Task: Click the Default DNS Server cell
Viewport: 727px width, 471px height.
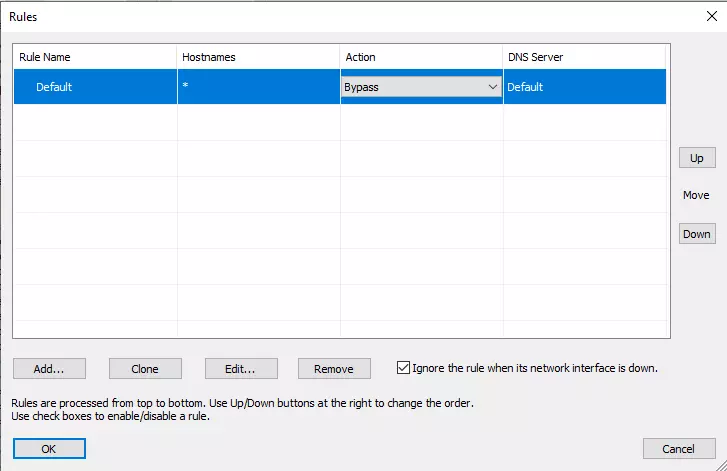Action: pyautogui.click(x=584, y=88)
